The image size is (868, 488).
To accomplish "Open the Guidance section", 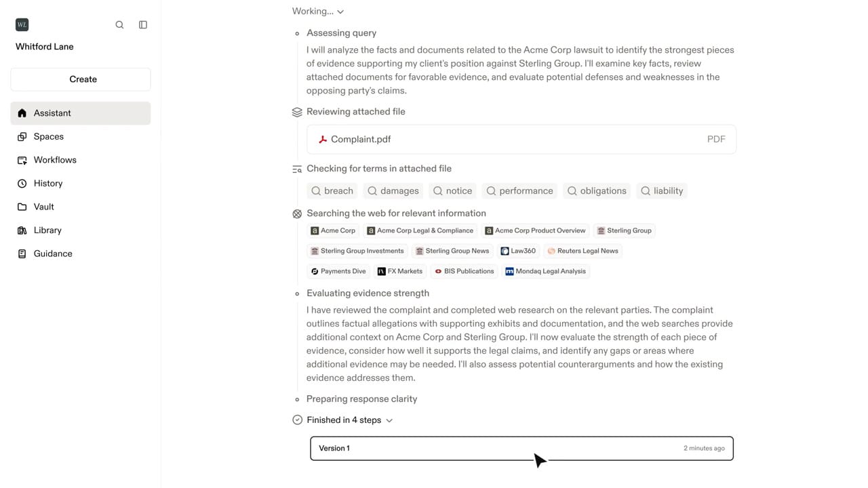I will pos(52,253).
